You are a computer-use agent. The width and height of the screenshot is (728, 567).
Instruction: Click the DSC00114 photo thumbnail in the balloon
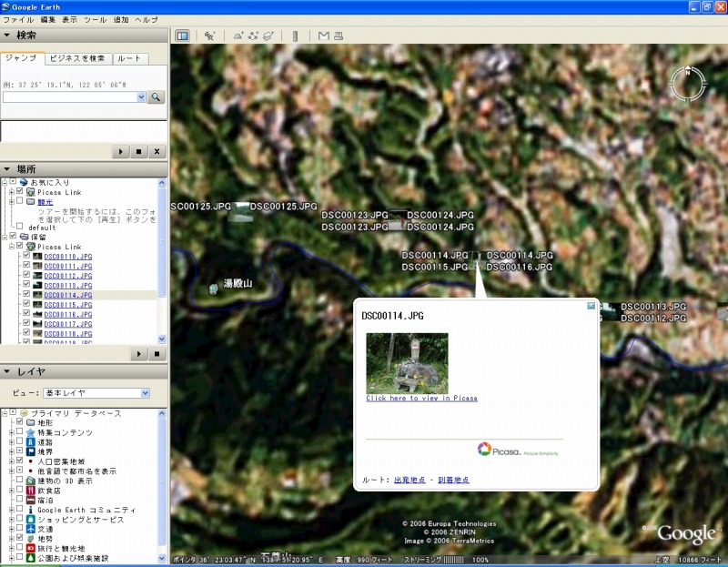tap(407, 363)
